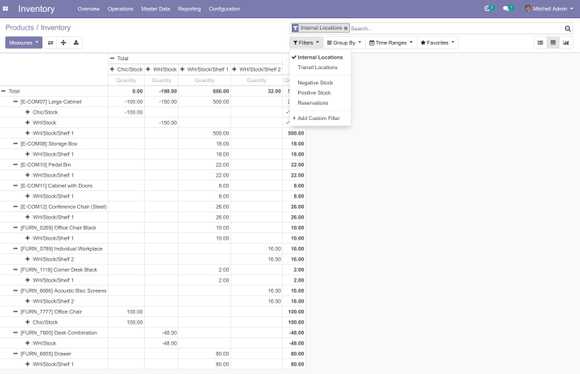Focus the Search input field
This screenshot has width=580, height=374.
point(455,28)
